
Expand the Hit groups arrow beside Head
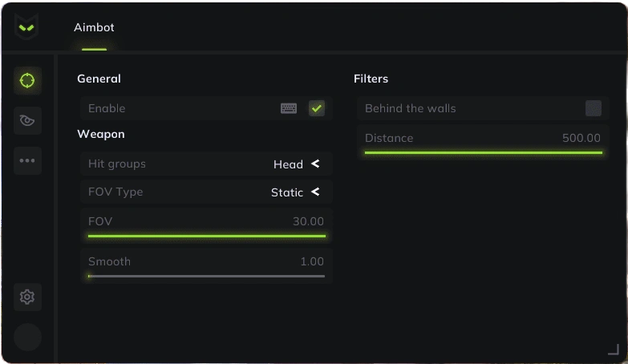(x=315, y=164)
